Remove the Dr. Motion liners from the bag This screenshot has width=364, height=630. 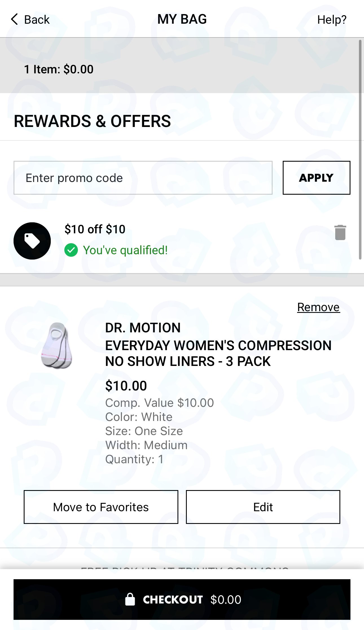(318, 307)
